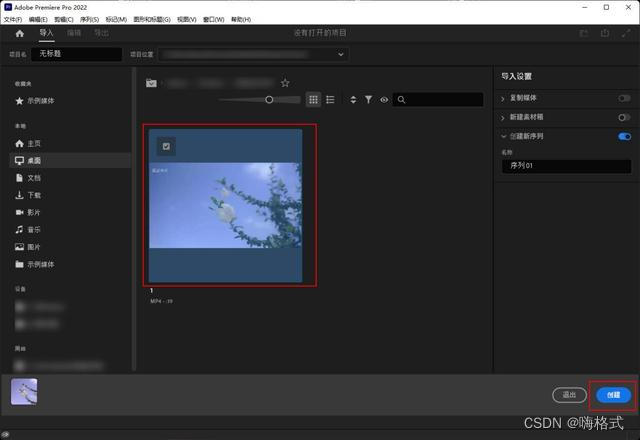Open the 标记(M) menu
The height and width of the screenshot is (440, 640).
pos(116,19)
